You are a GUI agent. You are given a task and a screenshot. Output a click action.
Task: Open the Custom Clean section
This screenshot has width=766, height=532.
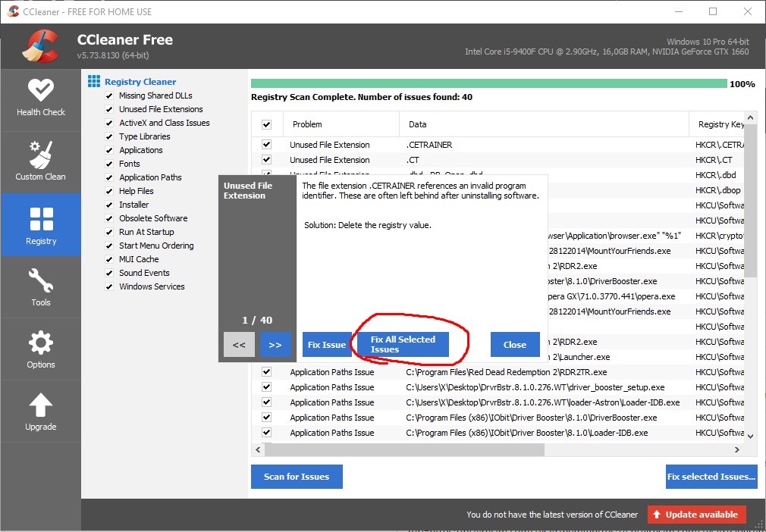(x=40, y=162)
